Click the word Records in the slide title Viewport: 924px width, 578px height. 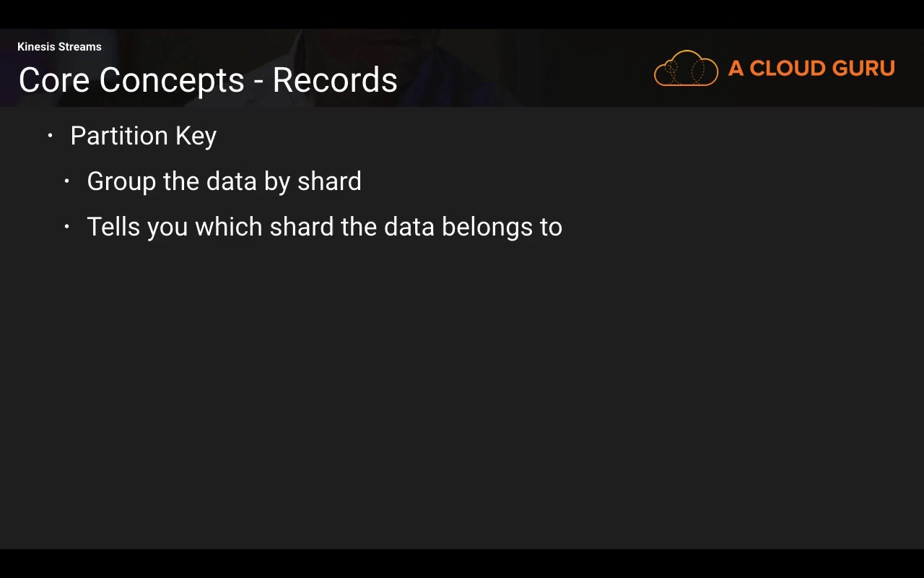pos(335,80)
